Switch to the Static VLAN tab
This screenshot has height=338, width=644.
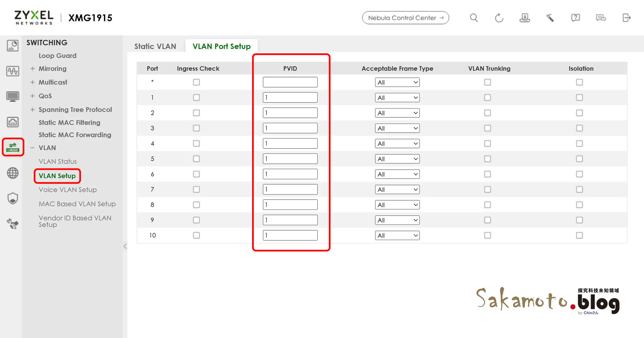point(155,46)
